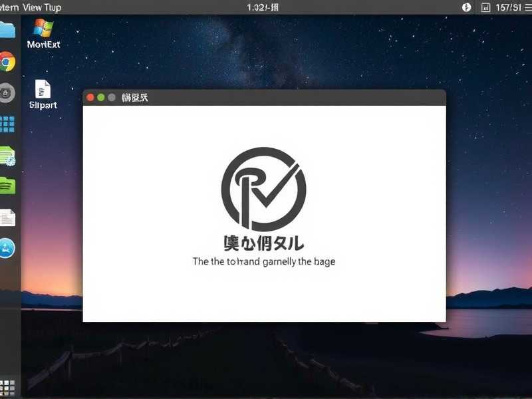
Task: Click the yellow minimize dot on the window
Action: pyautogui.click(x=101, y=96)
